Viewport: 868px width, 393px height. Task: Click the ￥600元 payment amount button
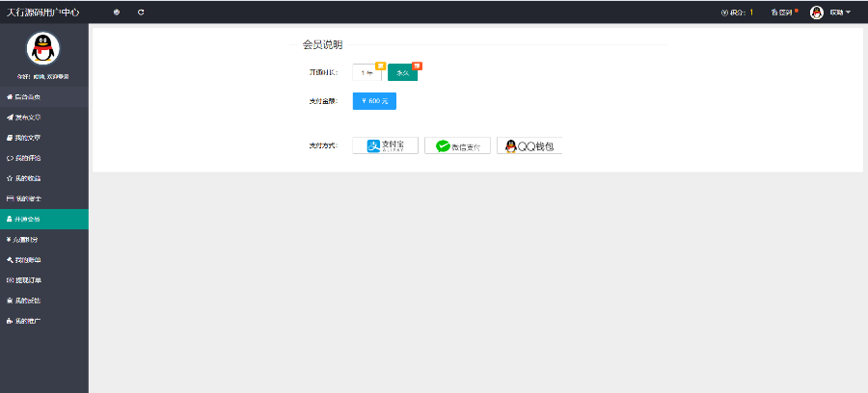pyautogui.click(x=374, y=100)
